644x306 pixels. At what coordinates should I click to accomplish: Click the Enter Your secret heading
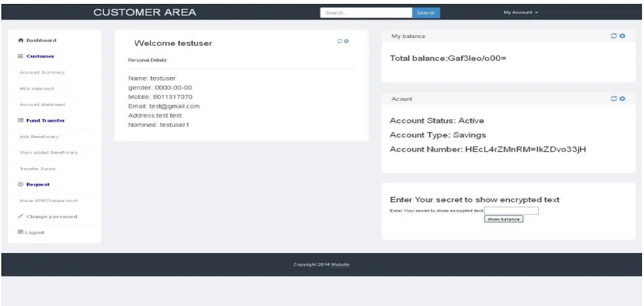coord(475,200)
